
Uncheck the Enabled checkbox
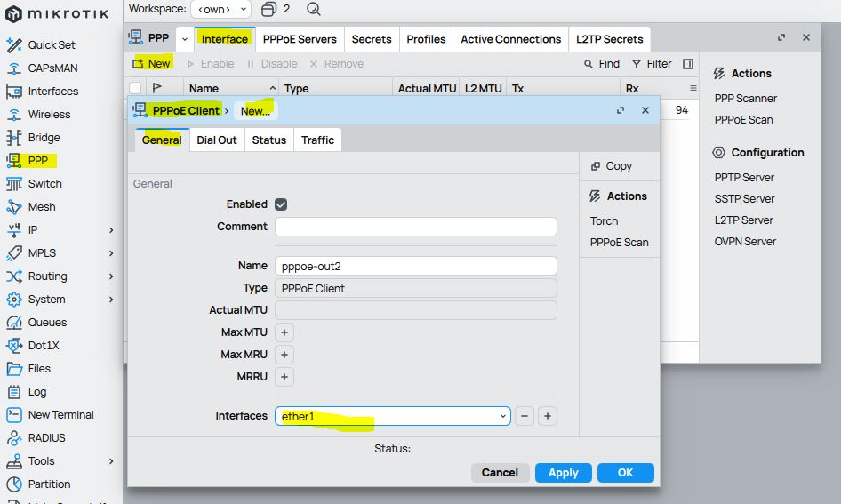(x=281, y=204)
